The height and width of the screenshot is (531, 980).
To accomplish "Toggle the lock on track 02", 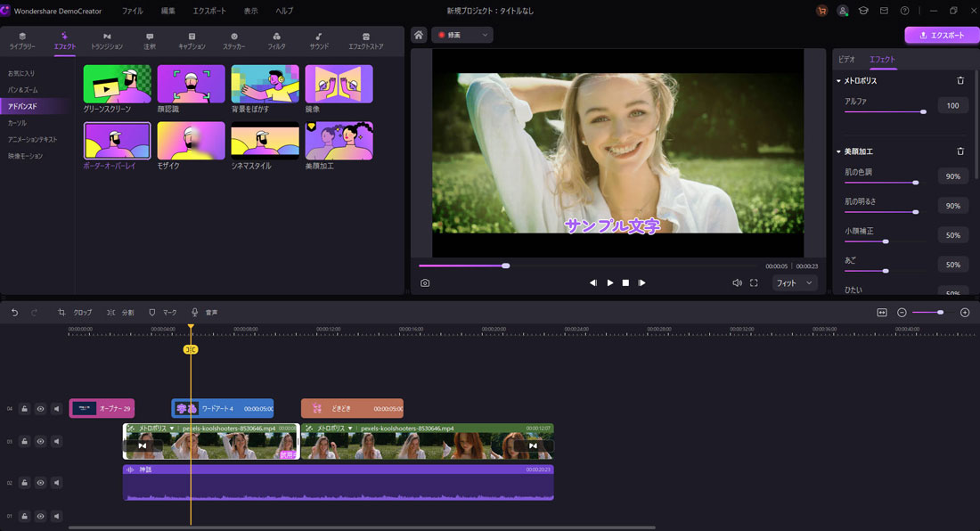I will [24, 482].
